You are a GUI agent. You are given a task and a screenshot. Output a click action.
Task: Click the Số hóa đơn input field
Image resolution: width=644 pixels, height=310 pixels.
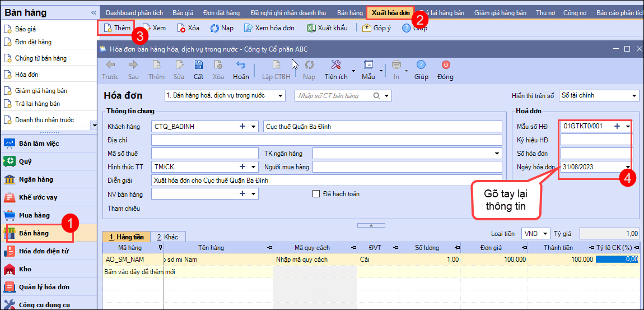[x=595, y=154]
